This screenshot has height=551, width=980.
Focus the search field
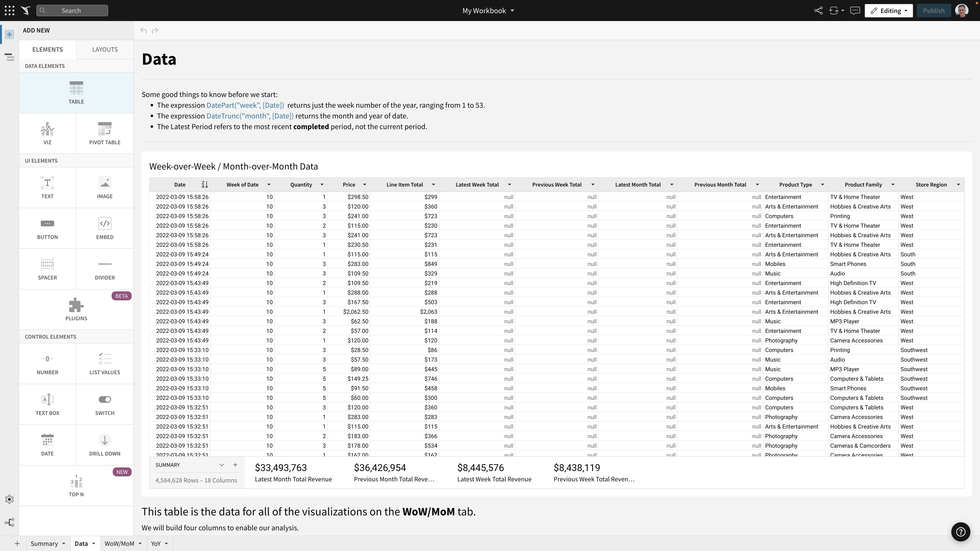coord(72,10)
